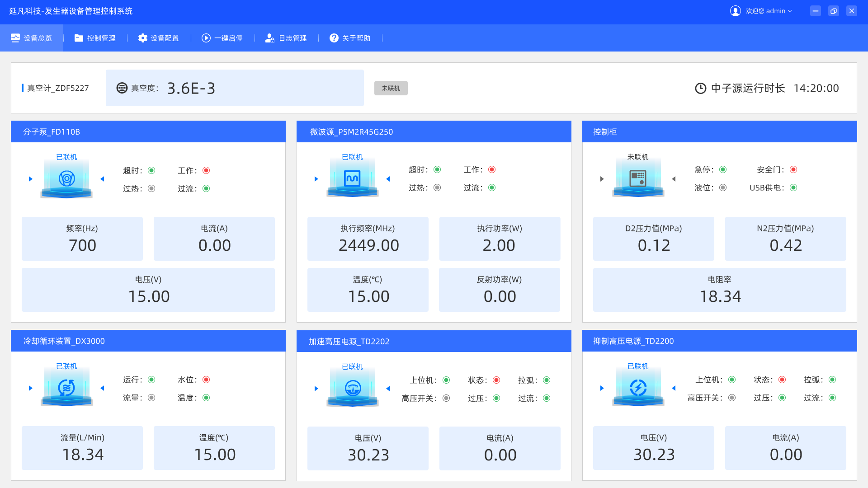Click the molecular pump device icon

[66, 179]
